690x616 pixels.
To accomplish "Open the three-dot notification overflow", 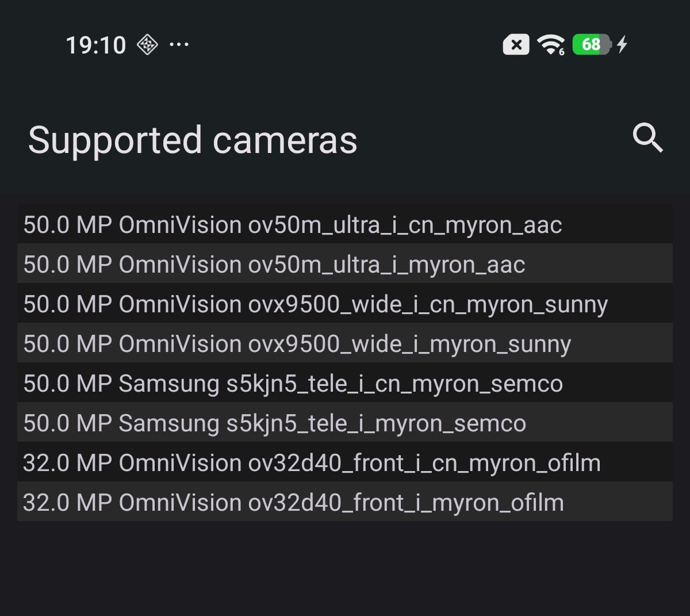I will coord(179,44).
